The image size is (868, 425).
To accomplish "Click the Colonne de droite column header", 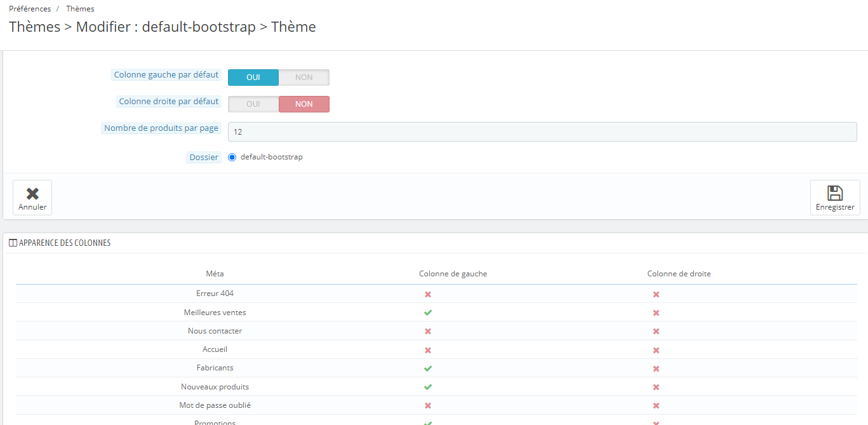I will pos(679,274).
